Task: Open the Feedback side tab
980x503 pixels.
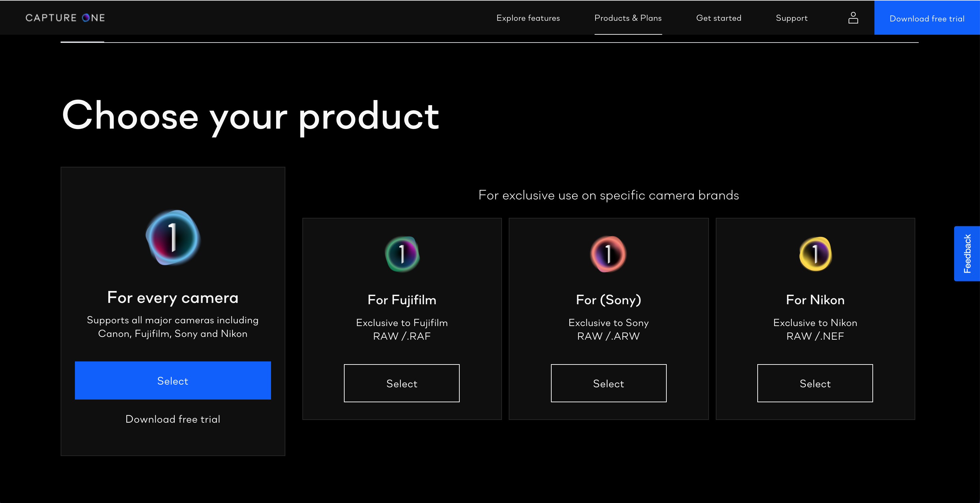Action: [967, 254]
